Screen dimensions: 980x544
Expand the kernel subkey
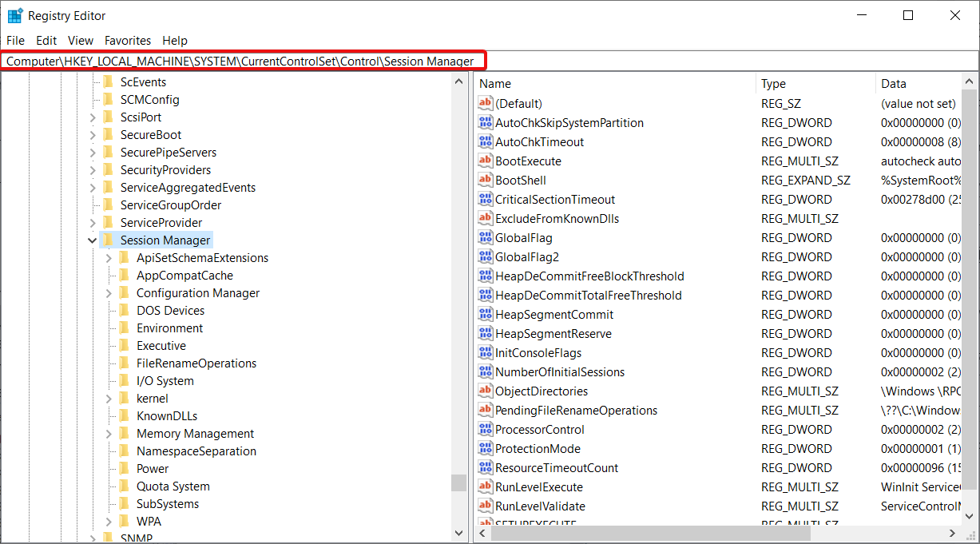[x=109, y=398]
